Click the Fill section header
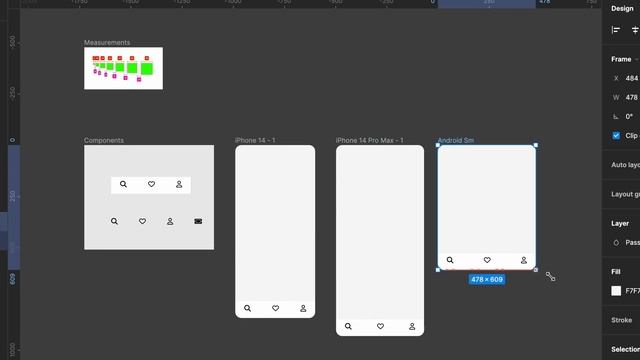 click(x=616, y=271)
